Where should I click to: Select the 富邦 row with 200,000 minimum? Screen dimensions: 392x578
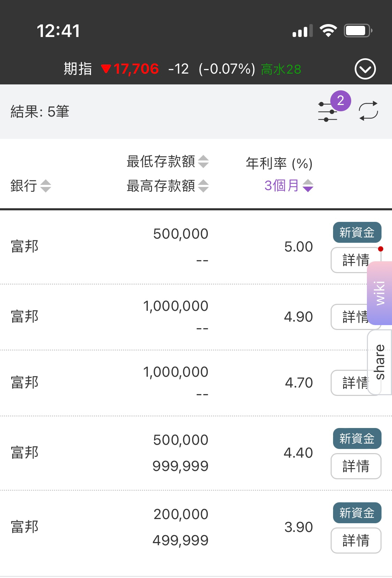pos(196,527)
